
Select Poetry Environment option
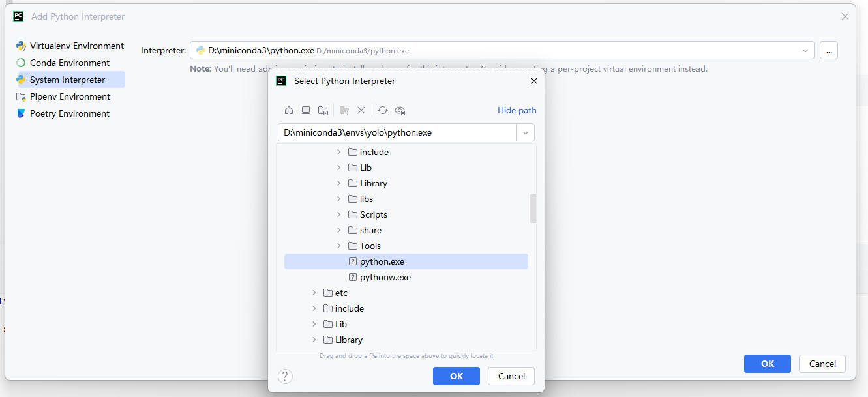click(70, 113)
